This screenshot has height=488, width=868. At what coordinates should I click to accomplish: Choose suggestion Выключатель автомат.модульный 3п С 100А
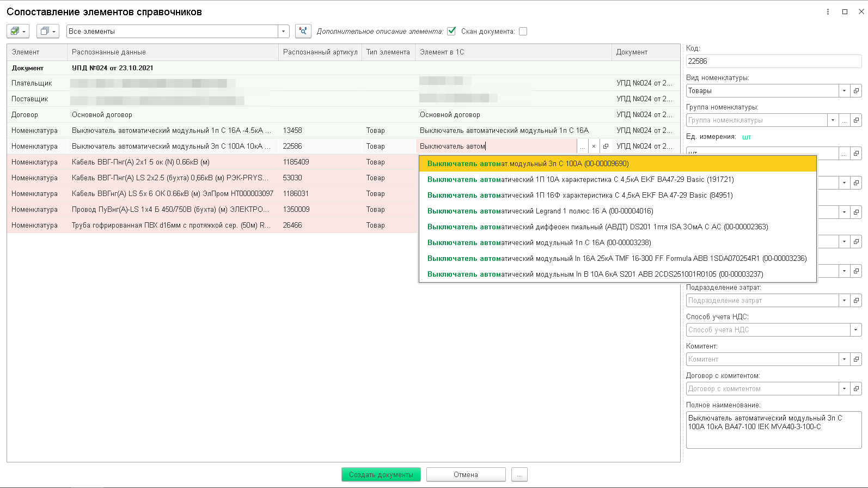(618, 164)
